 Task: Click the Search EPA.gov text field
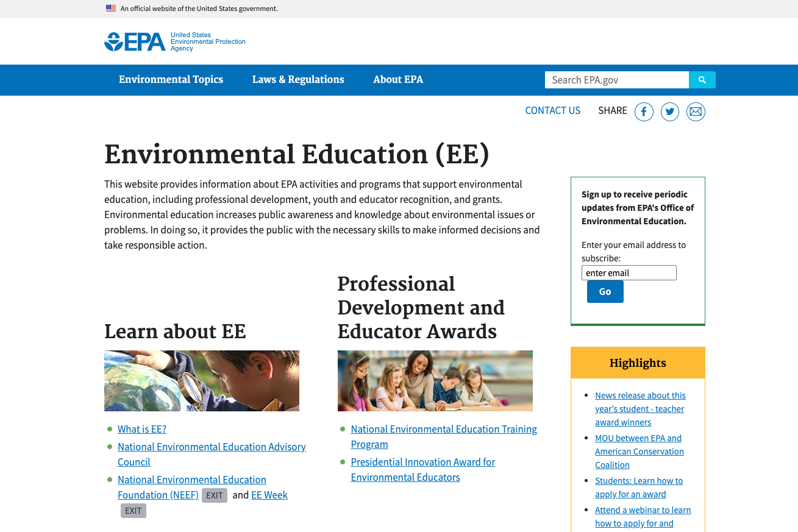616,80
